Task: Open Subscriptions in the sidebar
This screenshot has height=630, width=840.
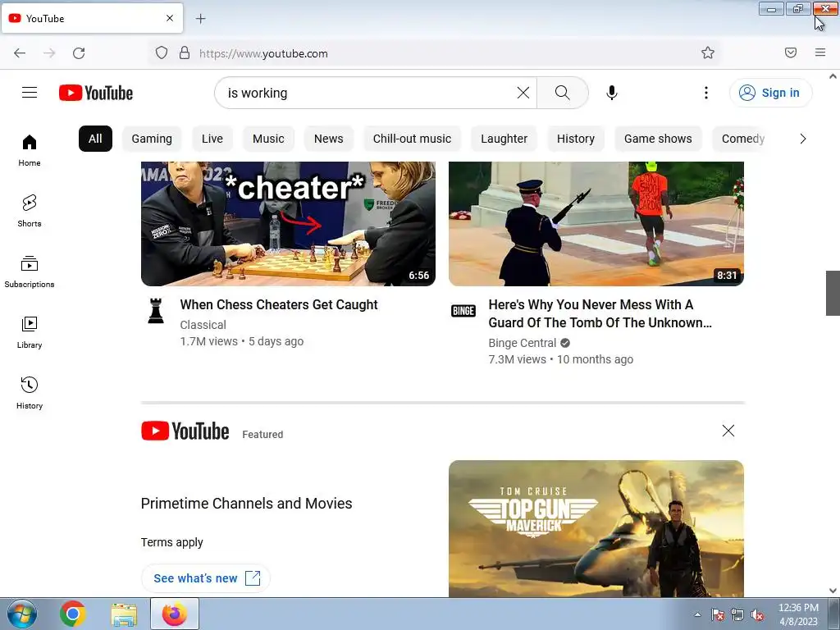Action: (30, 272)
